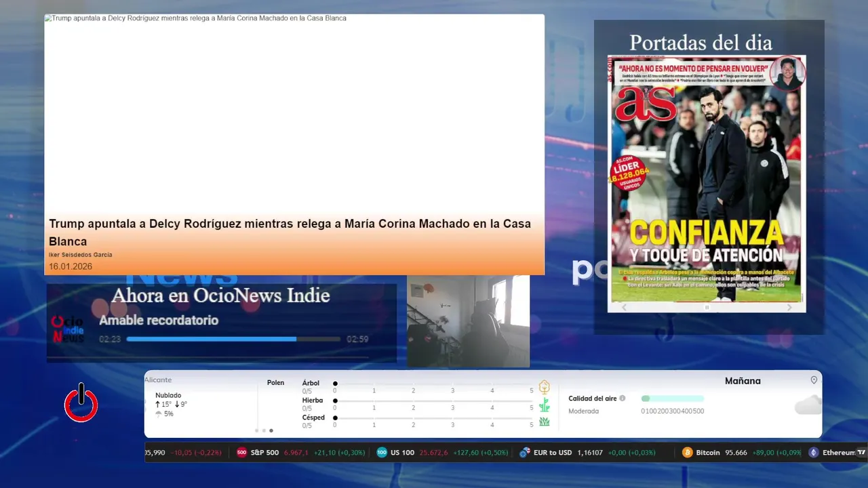Click the Bitcoin price 95.666
The height and width of the screenshot is (488, 868).
click(736, 452)
